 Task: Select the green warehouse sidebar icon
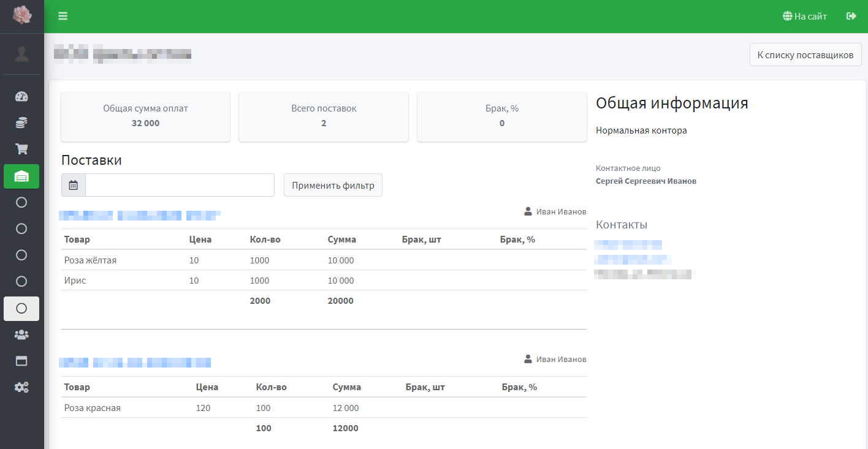pyautogui.click(x=21, y=176)
